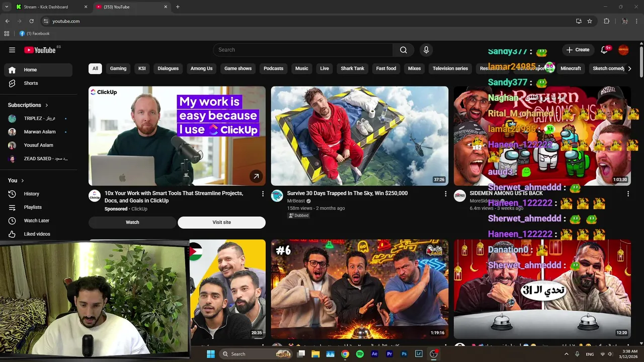Open Windows taskbar search box
The width and height of the screenshot is (644, 362).
click(257, 354)
